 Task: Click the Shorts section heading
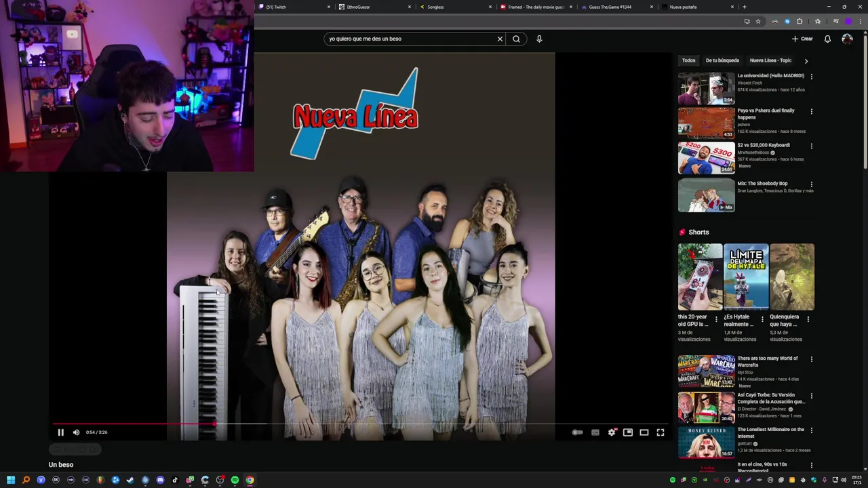[698, 232]
